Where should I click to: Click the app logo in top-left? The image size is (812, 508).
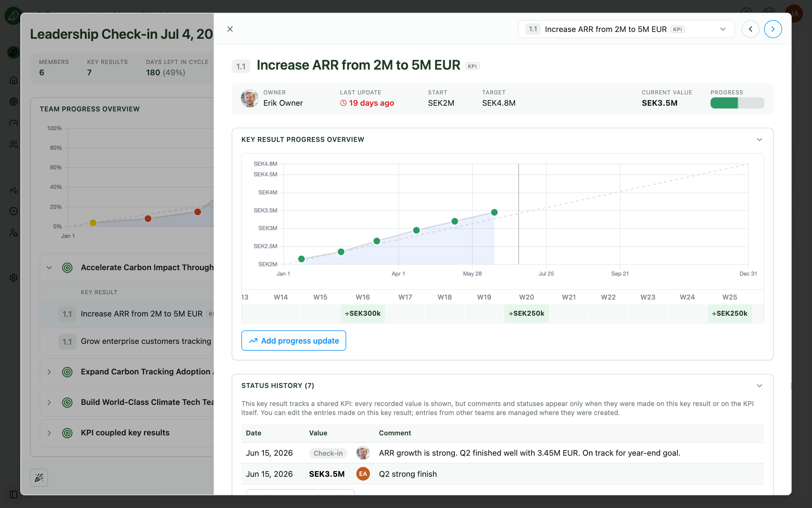(13, 15)
